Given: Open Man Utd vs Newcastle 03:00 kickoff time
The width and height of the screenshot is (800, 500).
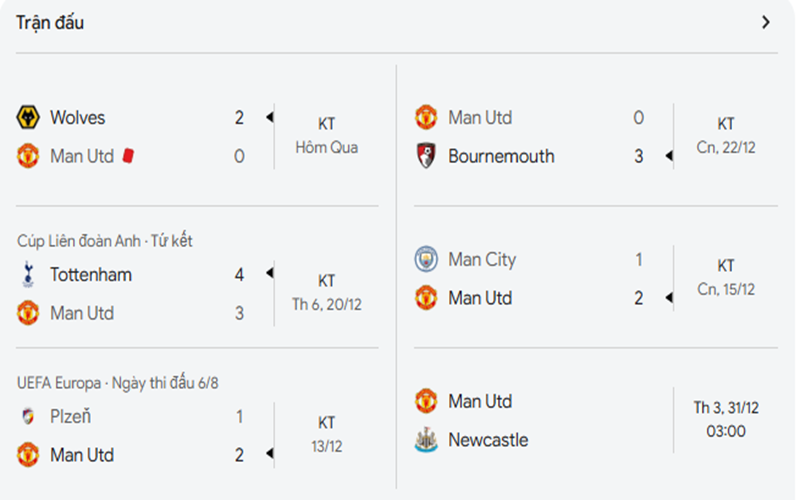Looking at the screenshot, I should pyautogui.click(x=726, y=431).
